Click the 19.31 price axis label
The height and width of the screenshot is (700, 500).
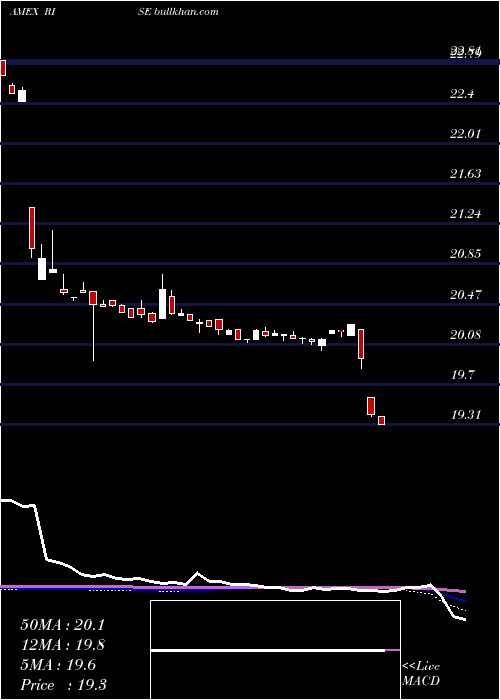coord(466,415)
